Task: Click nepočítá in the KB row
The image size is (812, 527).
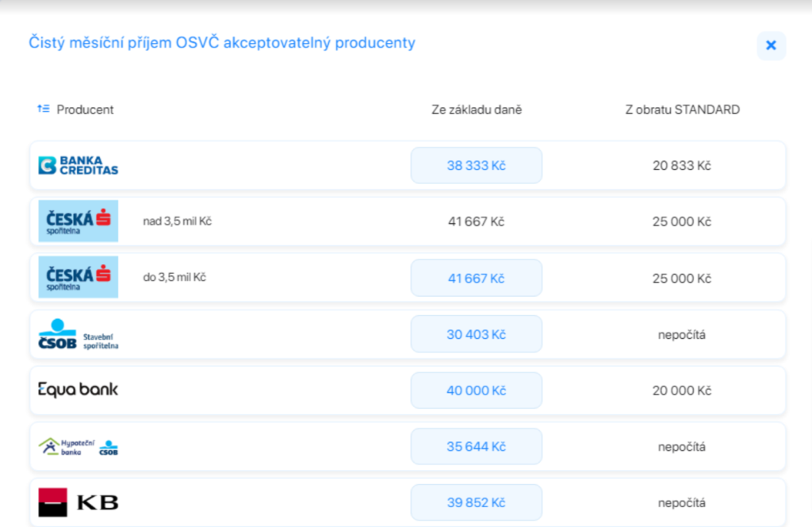Action: (x=681, y=502)
